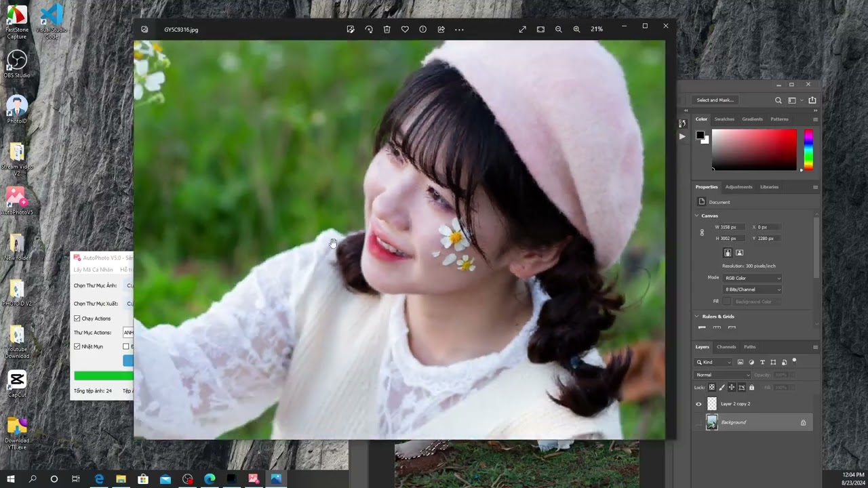Select the Background layer thumbnail

(x=711, y=422)
